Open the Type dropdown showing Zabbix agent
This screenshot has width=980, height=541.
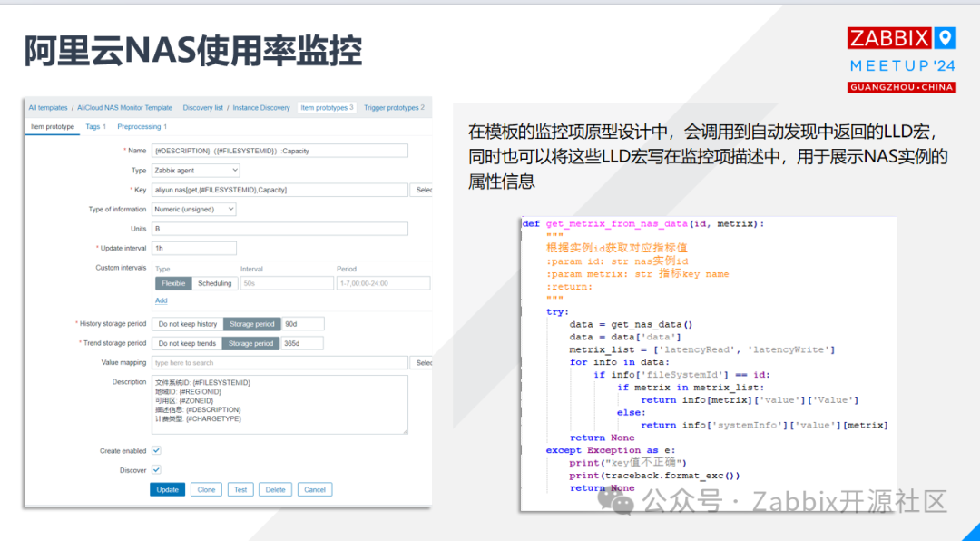[x=196, y=170]
